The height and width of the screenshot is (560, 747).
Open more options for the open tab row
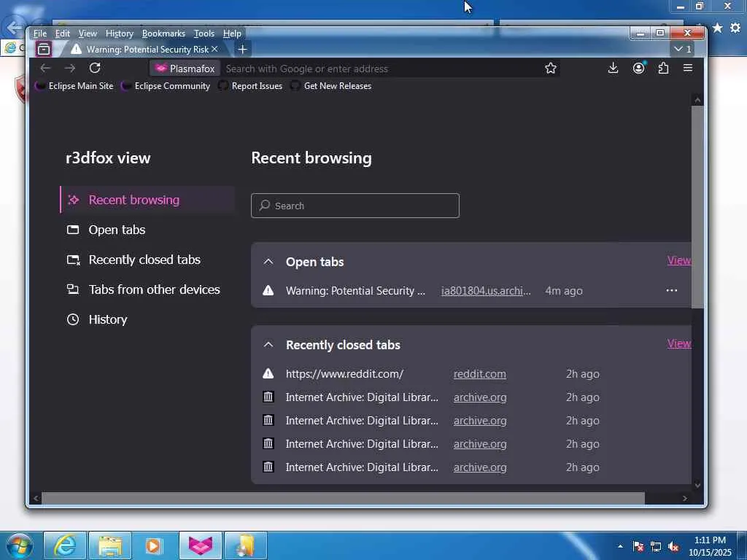click(x=672, y=290)
